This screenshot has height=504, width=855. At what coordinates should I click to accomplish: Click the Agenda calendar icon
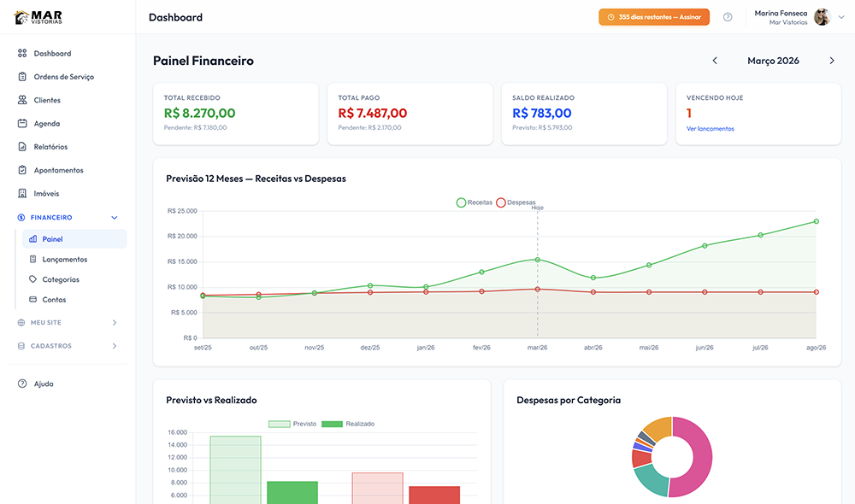pyautogui.click(x=22, y=124)
